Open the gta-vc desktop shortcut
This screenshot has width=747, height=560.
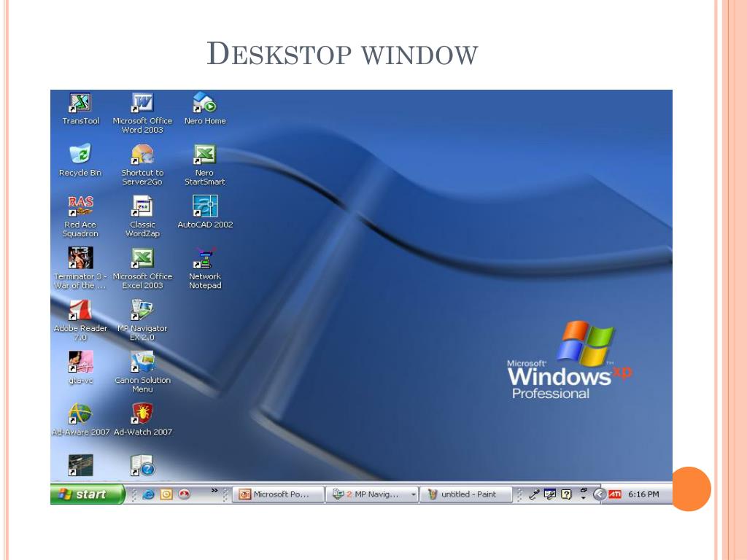80,368
